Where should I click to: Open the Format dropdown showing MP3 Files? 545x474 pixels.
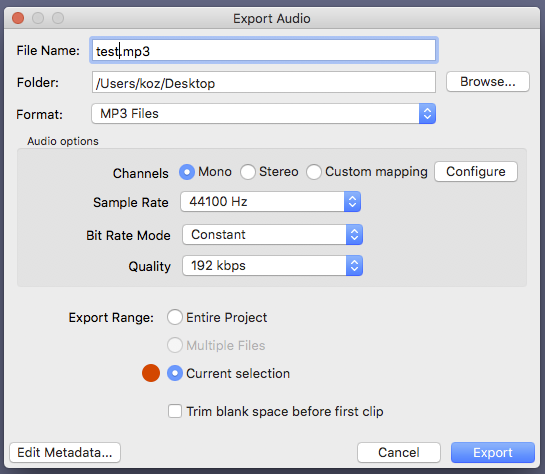pyautogui.click(x=263, y=114)
